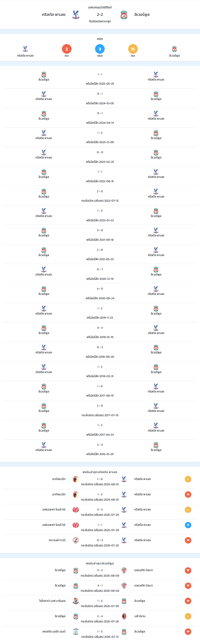Click Liverpool logo in H2H summary

click(x=175, y=48)
